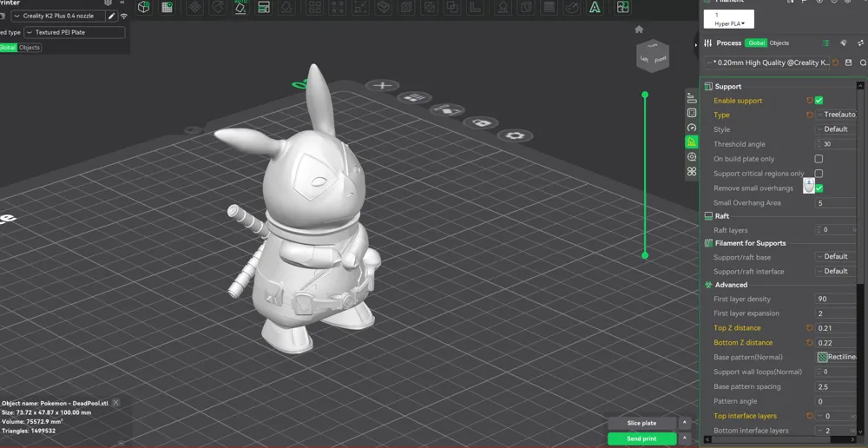Close the object info panel

[x=115, y=403]
